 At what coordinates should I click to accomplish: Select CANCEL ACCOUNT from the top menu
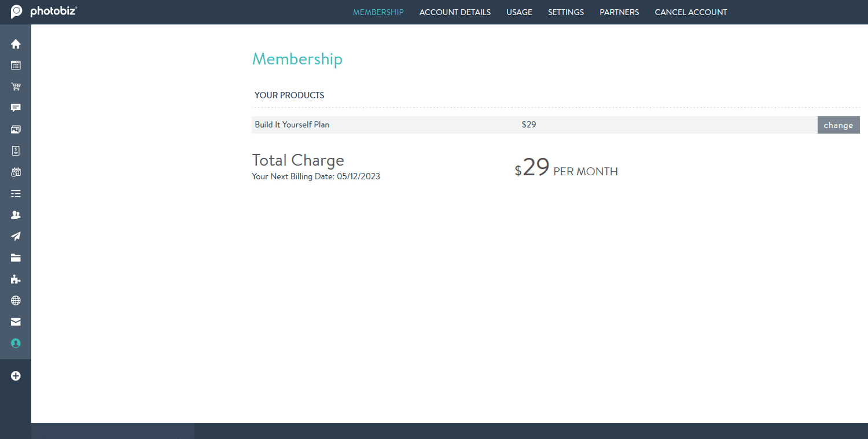691,12
